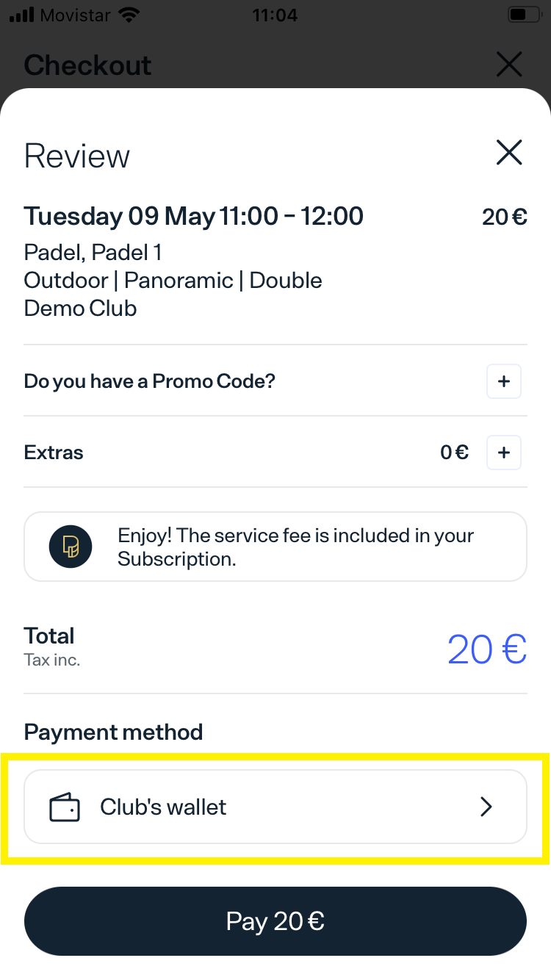551x980 pixels.
Task: Tap the Checkout header title
Action: 88,65
